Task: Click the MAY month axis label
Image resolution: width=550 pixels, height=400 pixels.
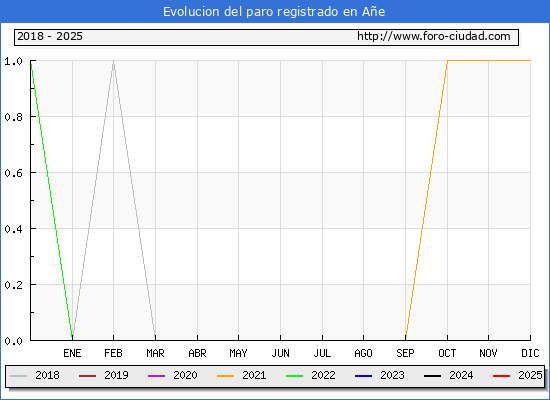Action: 239,353
